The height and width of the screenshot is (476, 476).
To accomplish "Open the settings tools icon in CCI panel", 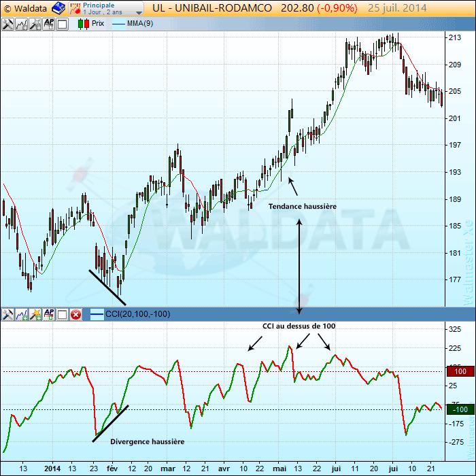I will (x=7, y=314).
